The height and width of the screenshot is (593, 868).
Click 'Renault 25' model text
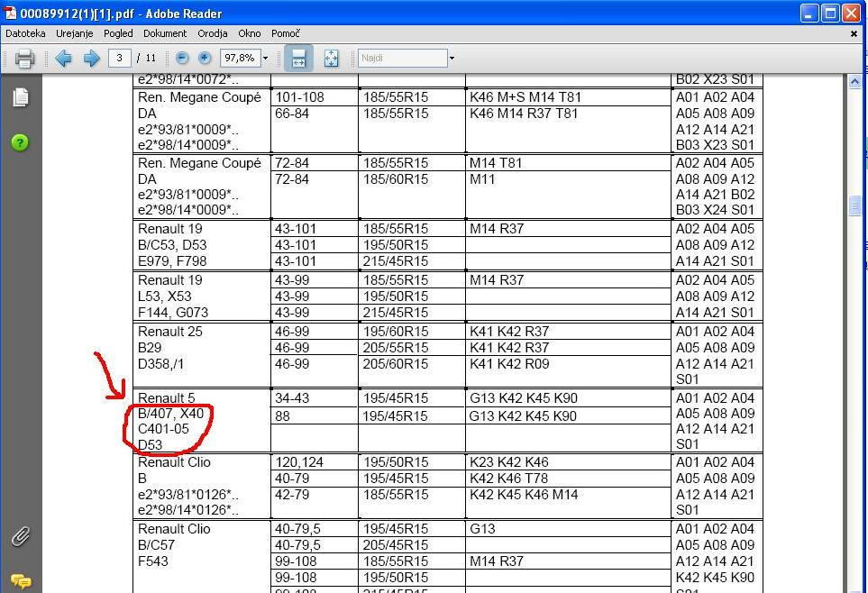(x=170, y=332)
